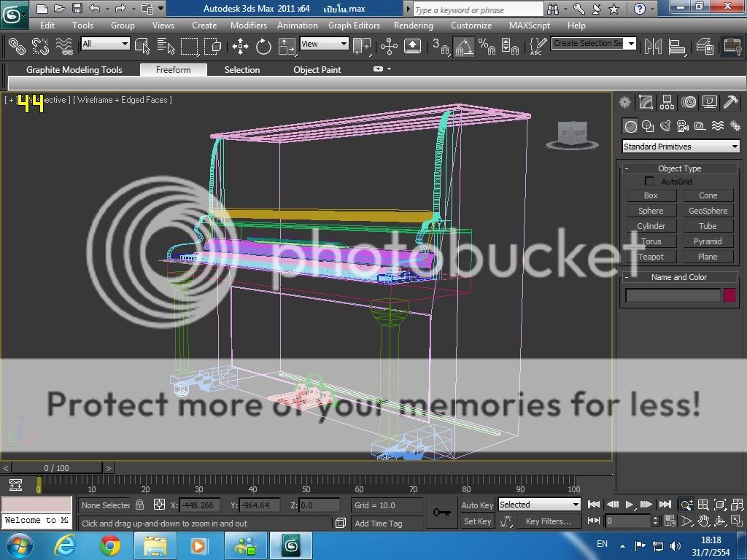Toggle Set Key animation mode
The image size is (747, 560).
pos(477,521)
